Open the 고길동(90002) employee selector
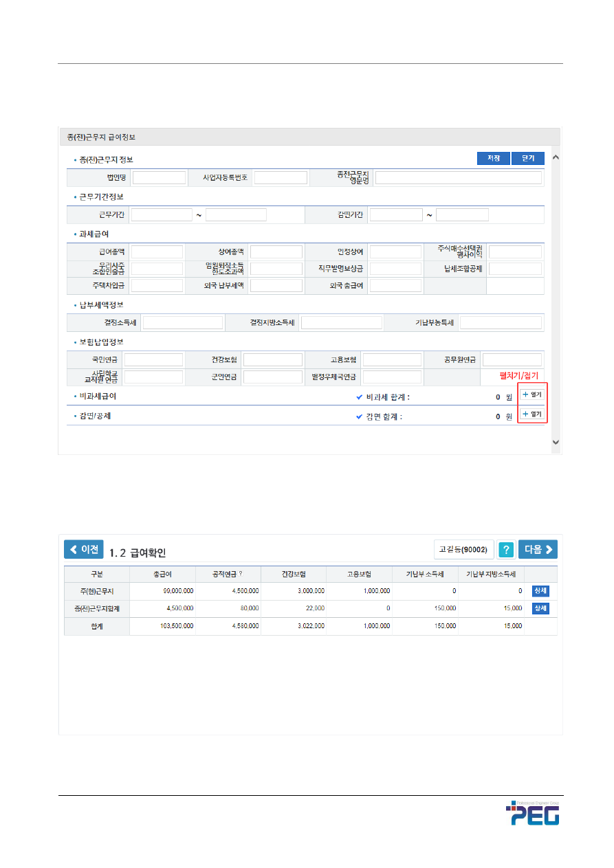The height and width of the screenshot is (868, 614). pos(463,550)
